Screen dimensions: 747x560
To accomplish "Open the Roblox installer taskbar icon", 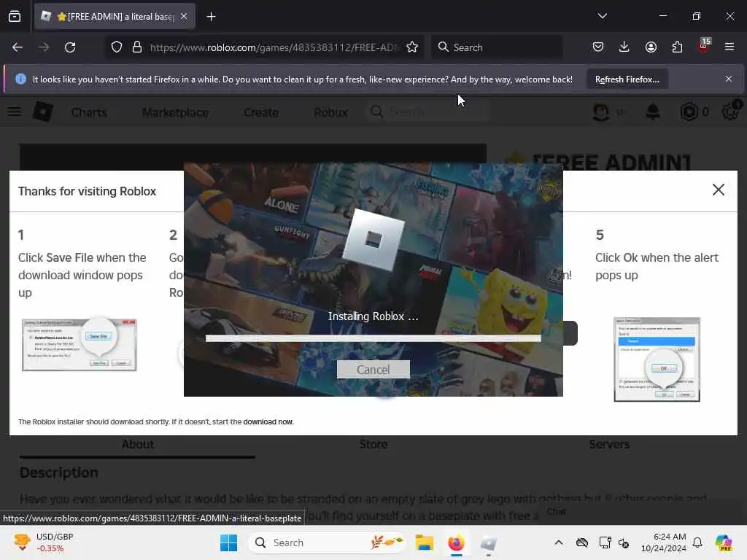I will (x=488, y=542).
